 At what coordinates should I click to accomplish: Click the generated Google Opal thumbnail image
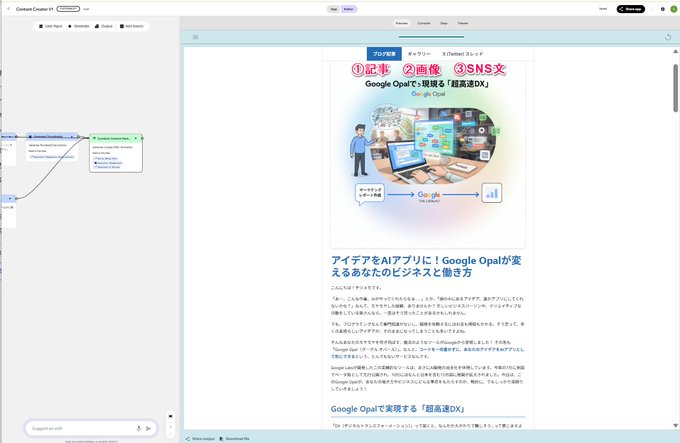pos(428,154)
